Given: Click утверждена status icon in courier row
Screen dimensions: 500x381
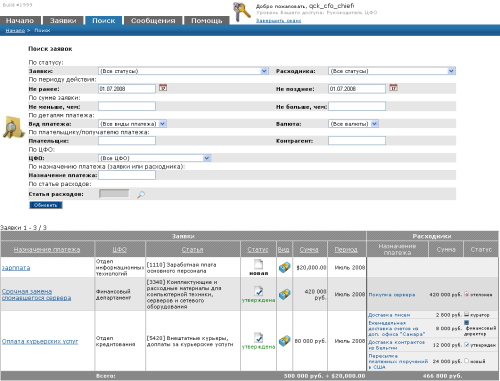Looking at the screenshot, I should [259, 338].
